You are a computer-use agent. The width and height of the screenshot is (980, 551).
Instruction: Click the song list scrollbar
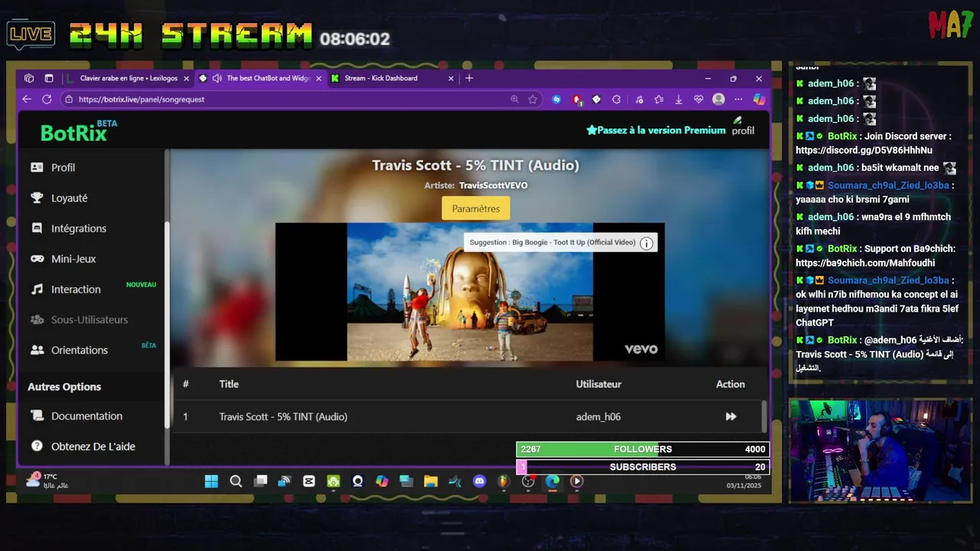[763, 416]
